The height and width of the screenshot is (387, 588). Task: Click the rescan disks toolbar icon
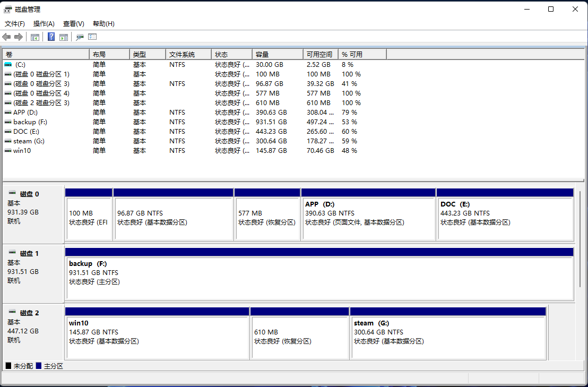coord(80,37)
